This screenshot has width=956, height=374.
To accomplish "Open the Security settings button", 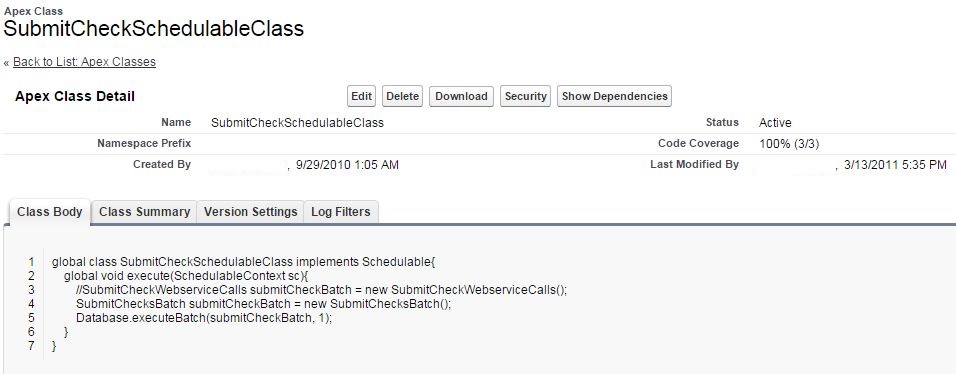I will point(525,96).
